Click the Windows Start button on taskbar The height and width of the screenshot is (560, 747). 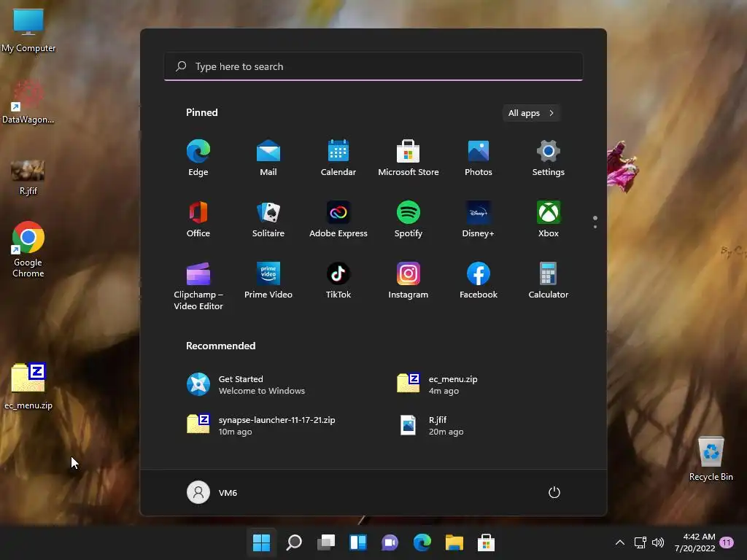pos(262,542)
